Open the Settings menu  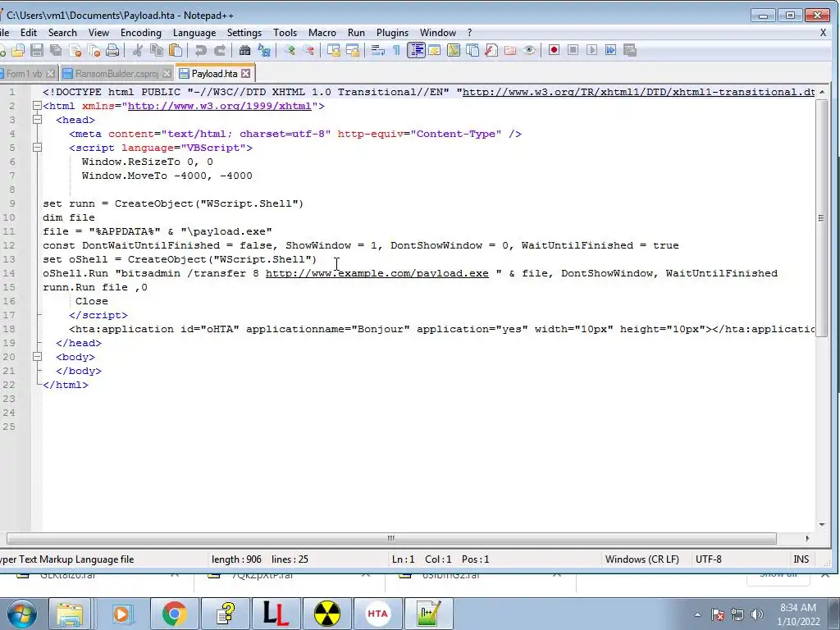pos(244,33)
